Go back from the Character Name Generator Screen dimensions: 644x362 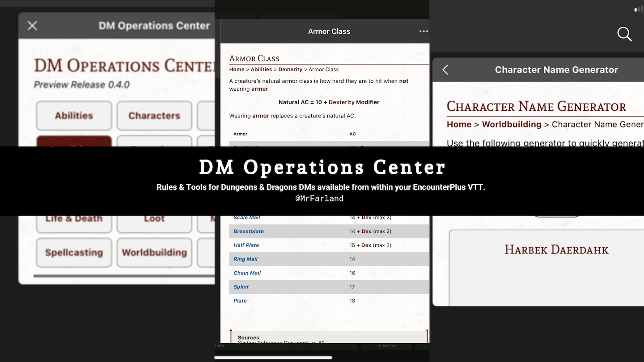(445, 70)
